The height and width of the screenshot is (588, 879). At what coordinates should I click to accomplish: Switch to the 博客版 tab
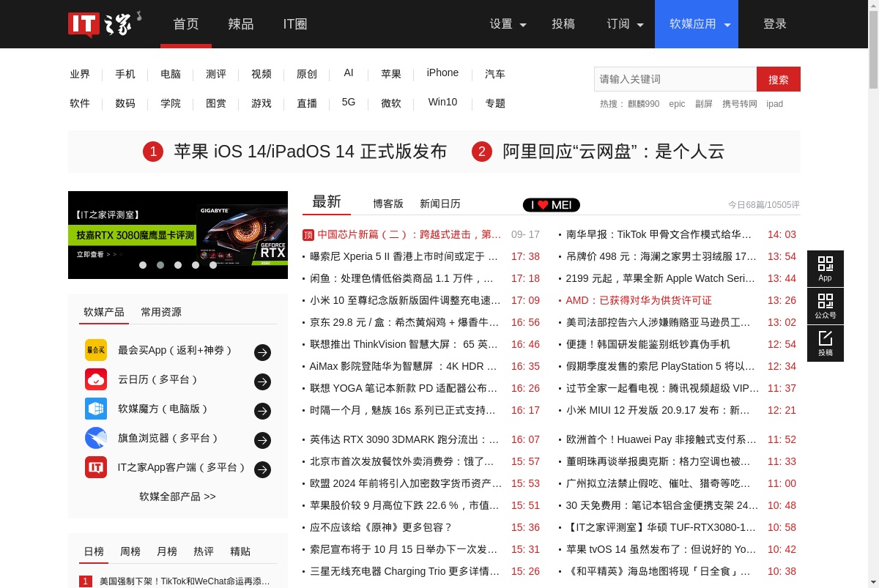388,204
